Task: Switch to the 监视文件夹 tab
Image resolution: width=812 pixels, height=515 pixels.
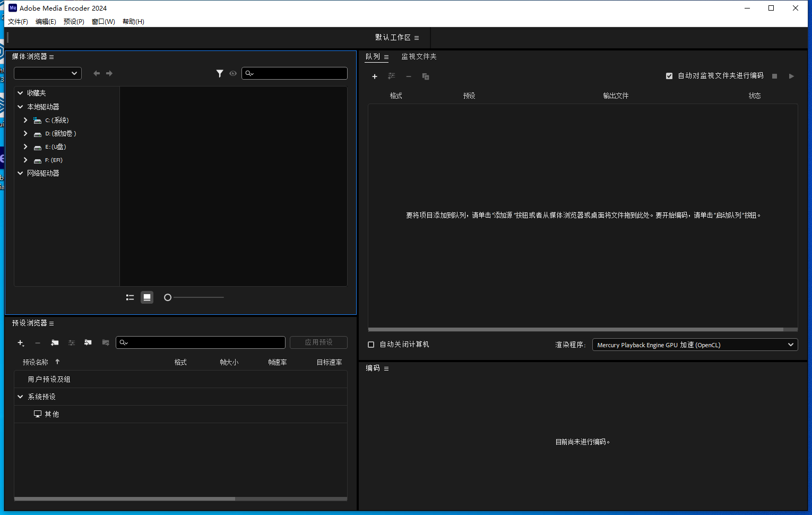Action: (419, 57)
